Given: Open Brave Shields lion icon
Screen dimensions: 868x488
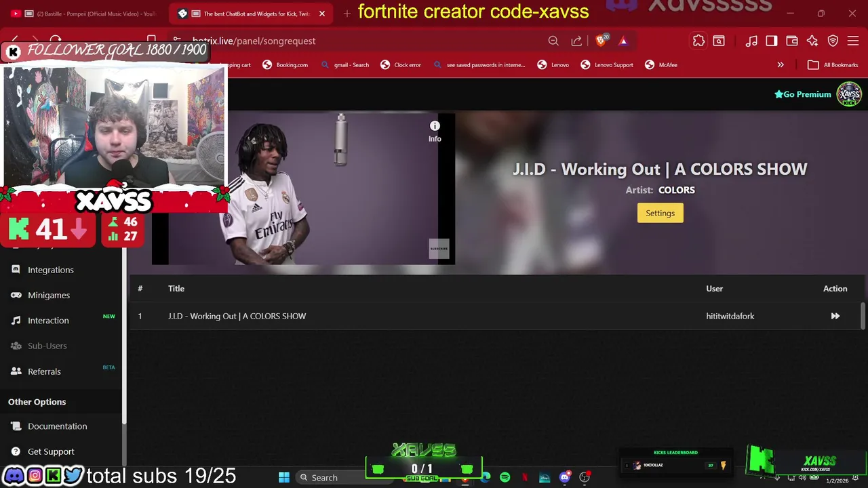Looking at the screenshot, I should pyautogui.click(x=601, y=41).
